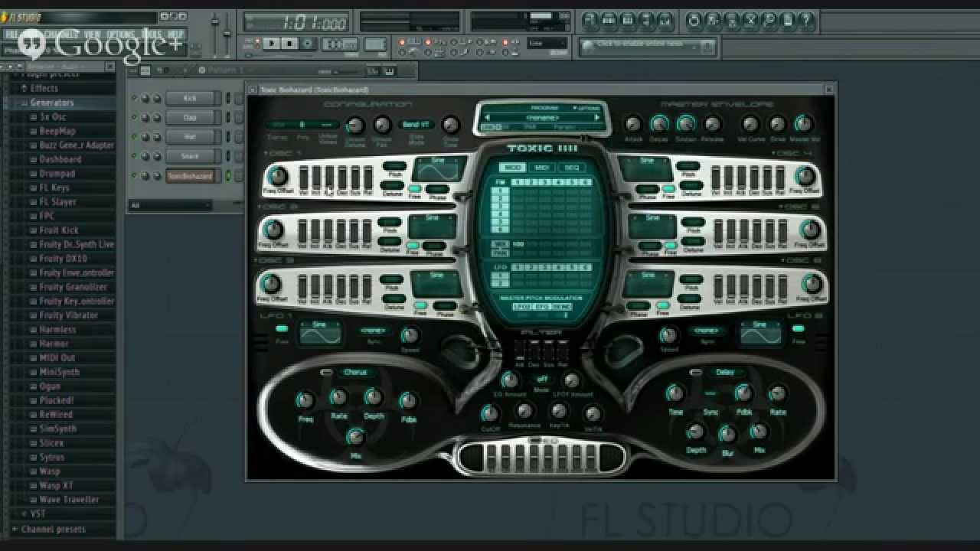Image resolution: width=980 pixels, height=551 pixels.
Task: Toggle the ToxicBiohazard channel select LED
Action: (227, 175)
